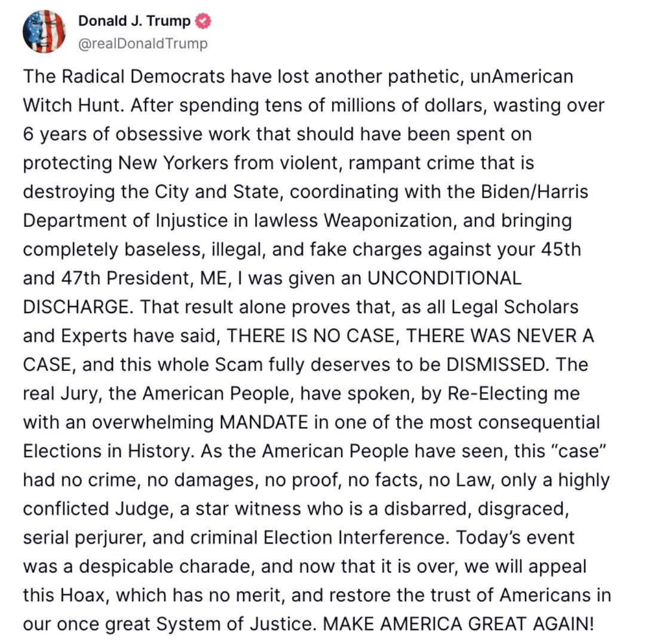
Task: Click the verified badge next to the name
Action: click(x=203, y=22)
